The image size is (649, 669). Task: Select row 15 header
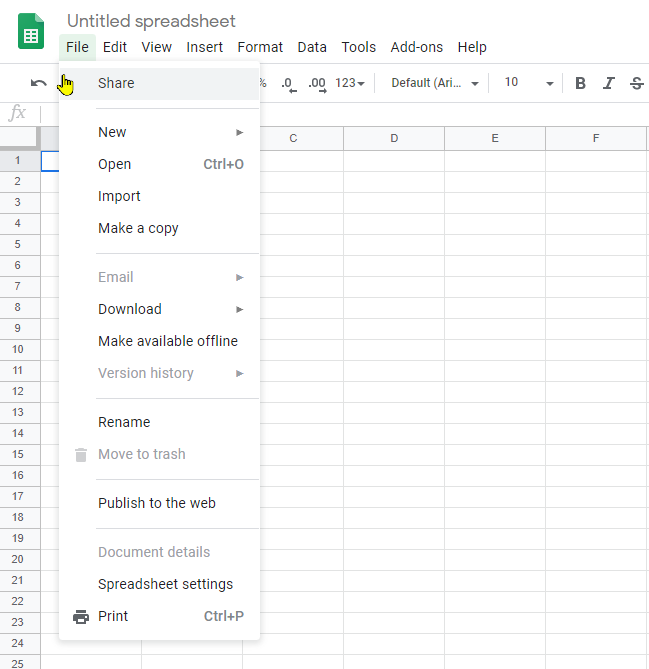(x=20, y=454)
